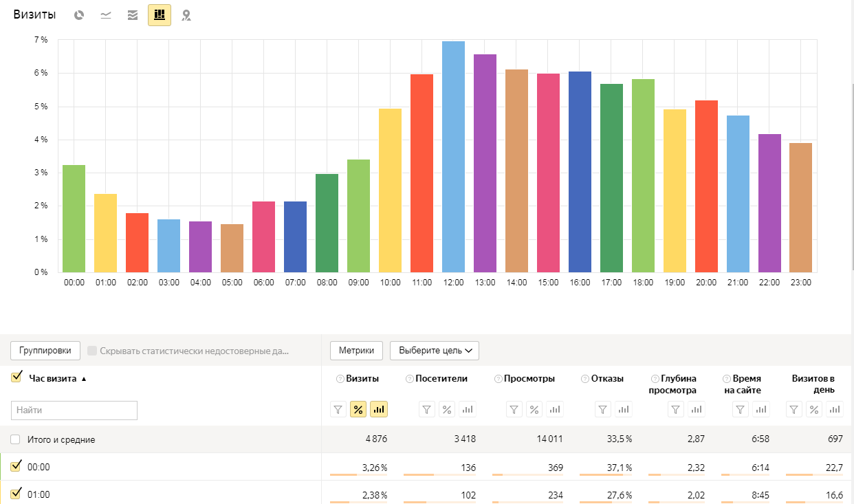Viewport: 854px width, 504px height.
Task: Filter the Время на сайте column
Action: click(x=741, y=410)
